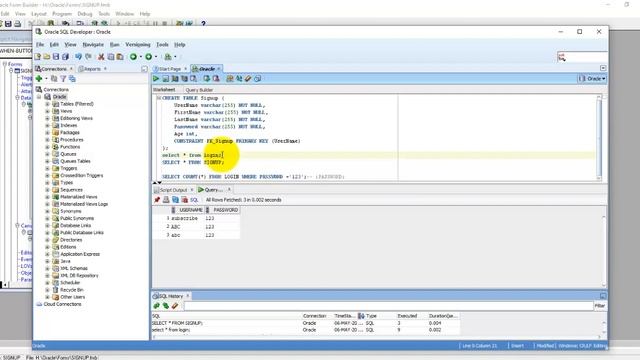
Task: Click the green Forward navigation arrow
Action: click(149, 57)
